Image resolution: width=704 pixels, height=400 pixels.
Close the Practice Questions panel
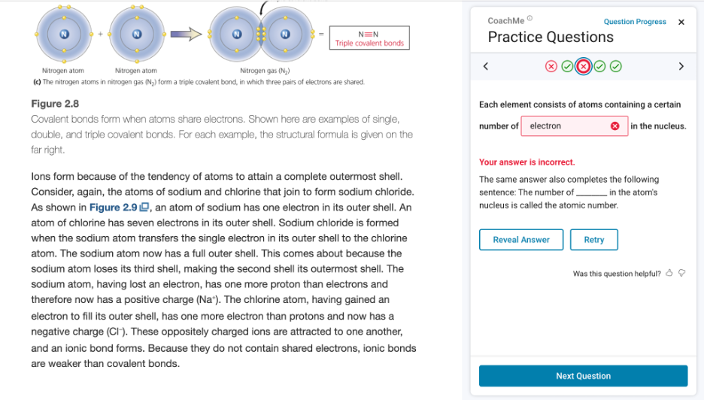pyautogui.click(x=681, y=21)
